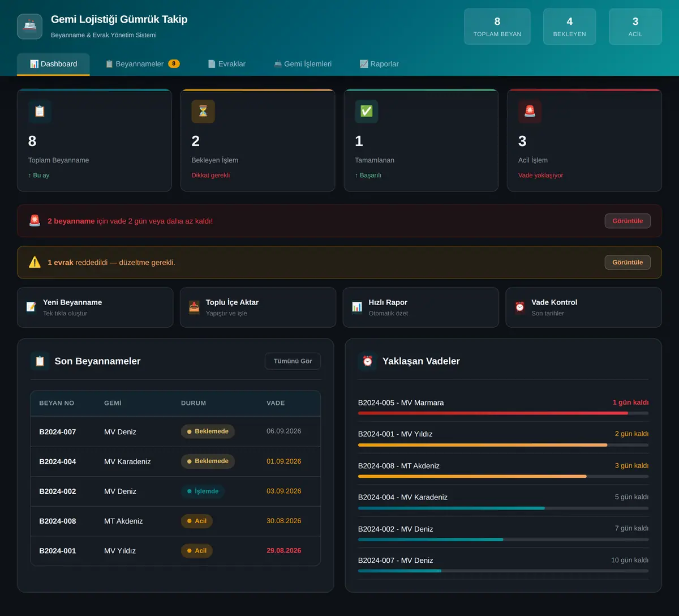Click the memo icon beside Yeni Beyanname

point(31,307)
